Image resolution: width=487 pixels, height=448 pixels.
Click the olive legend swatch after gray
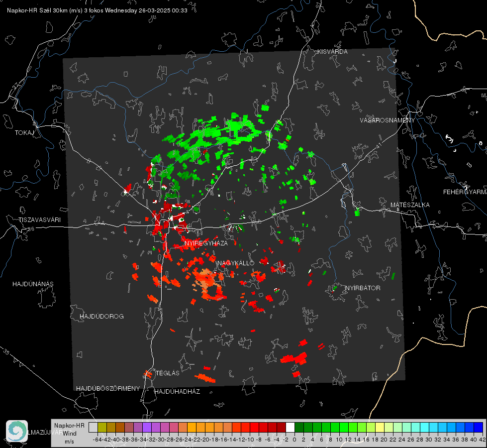coord(102,427)
